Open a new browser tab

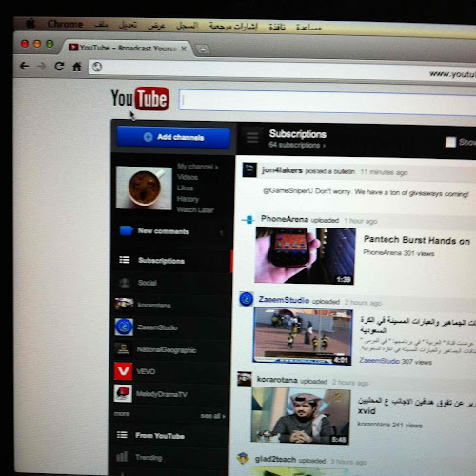click(202, 50)
